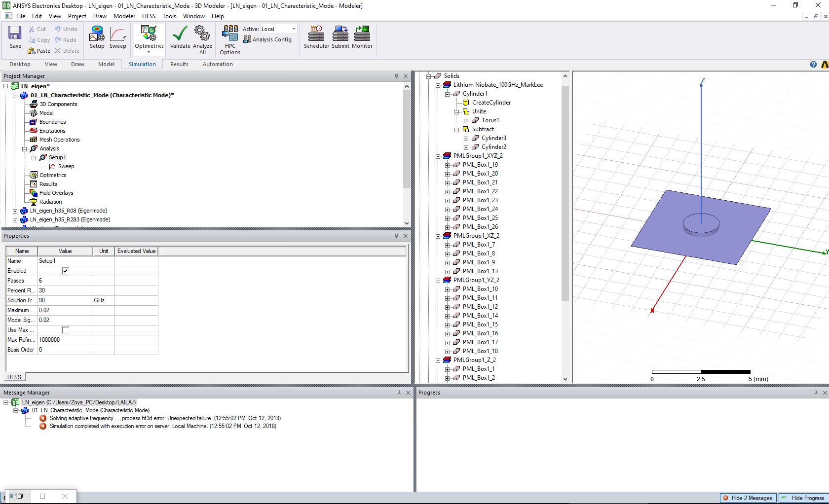Screen dimensions: 829x504
Task: Select the HFSS tab in Properties panel
Action: 14,377
